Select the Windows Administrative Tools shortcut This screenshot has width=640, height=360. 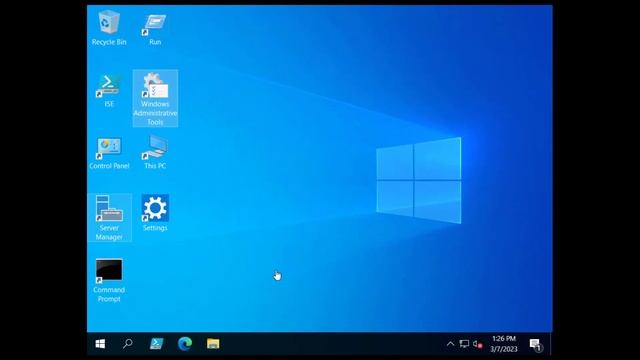pos(155,98)
